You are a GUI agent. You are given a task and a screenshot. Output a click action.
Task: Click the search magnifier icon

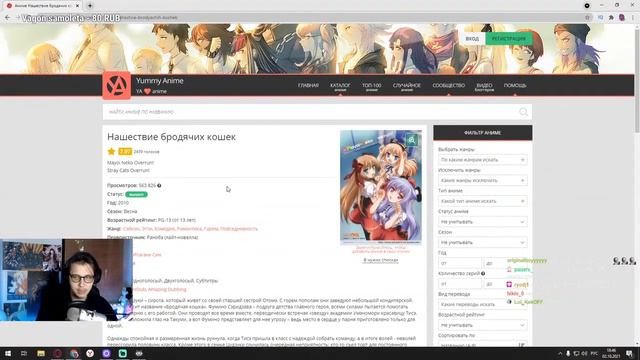523,112
